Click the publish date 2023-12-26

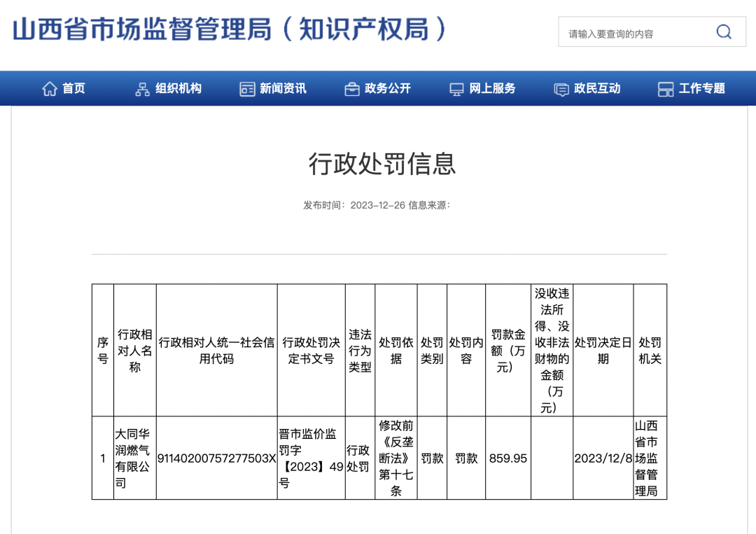click(377, 205)
